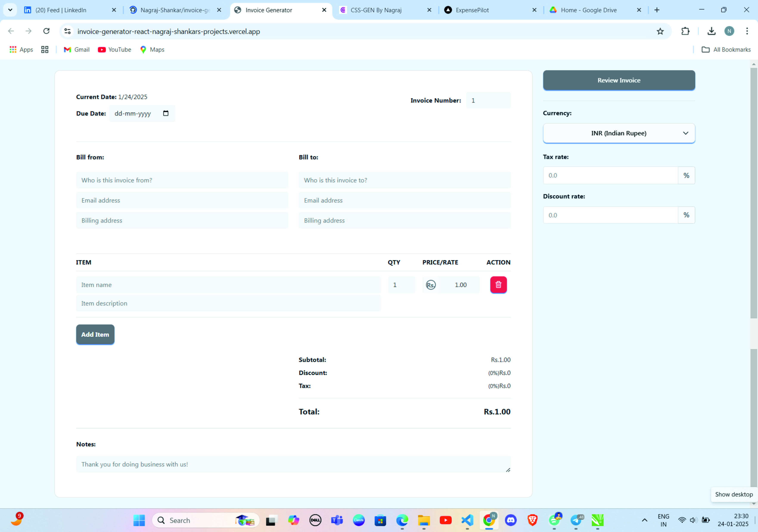Delete the invoice item with trash icon
758x532 pixels.
(498, 285)
